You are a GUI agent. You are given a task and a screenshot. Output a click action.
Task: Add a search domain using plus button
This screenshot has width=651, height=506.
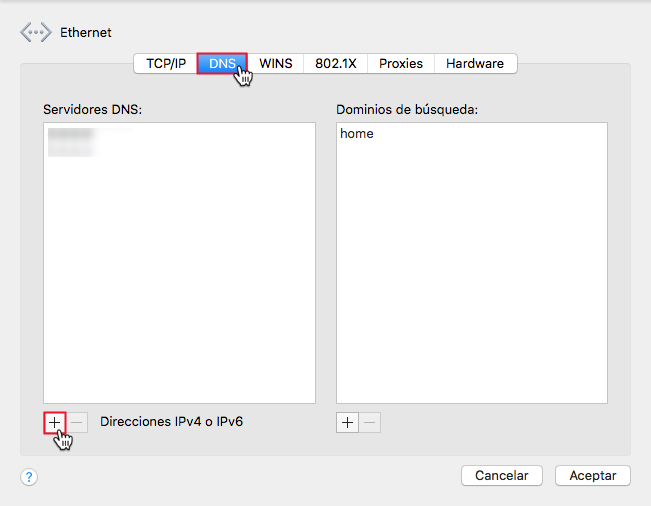click(x=348, y=423)
